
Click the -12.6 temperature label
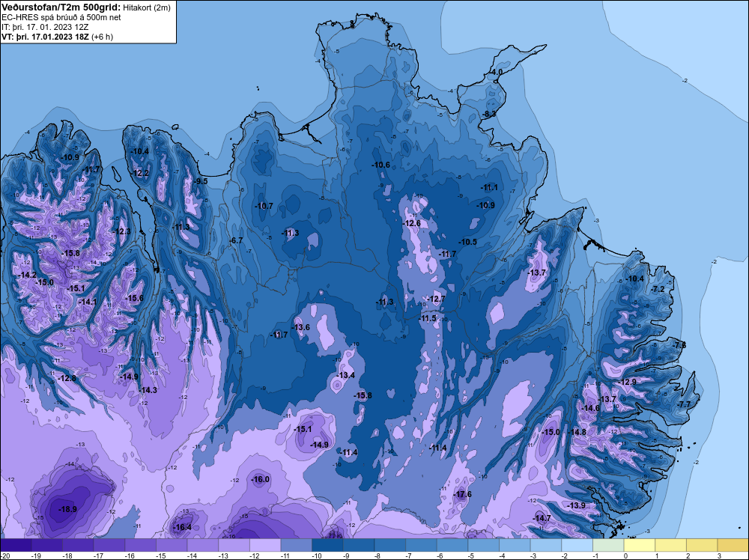[x=412, y=223]
